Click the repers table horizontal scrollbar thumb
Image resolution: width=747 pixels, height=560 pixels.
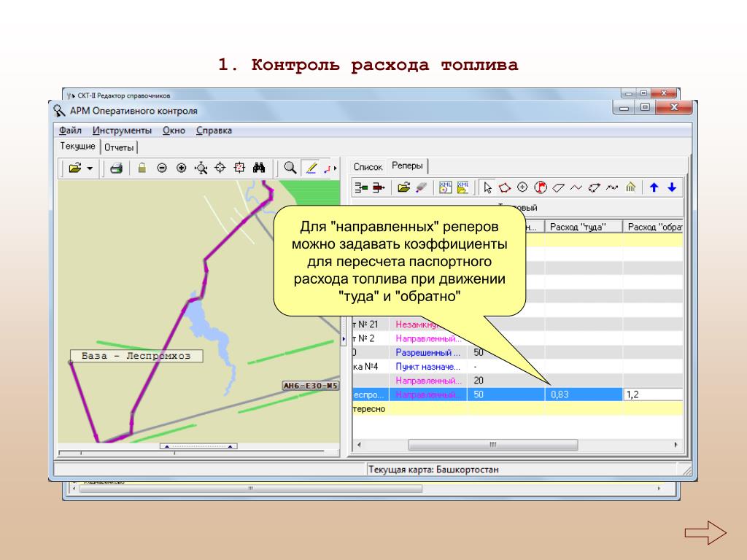tap(493, 445)
